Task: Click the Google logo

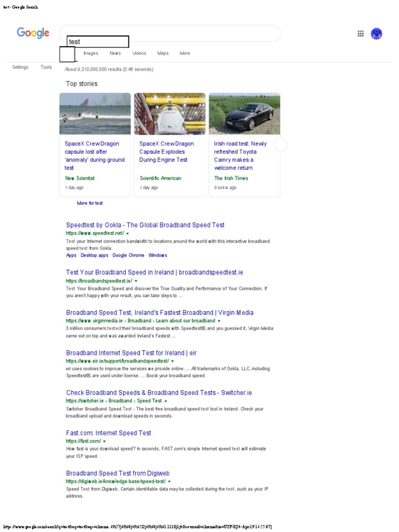Action: pos(33,33)
